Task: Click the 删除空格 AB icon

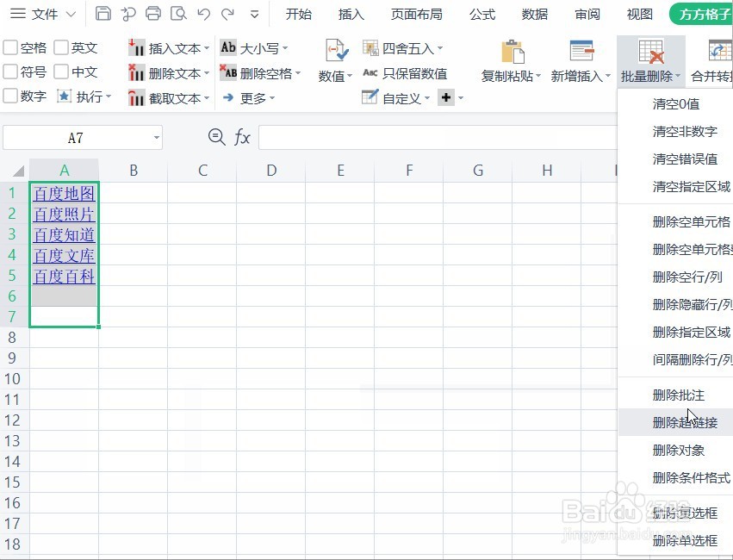Action: (x=228, y=73)
